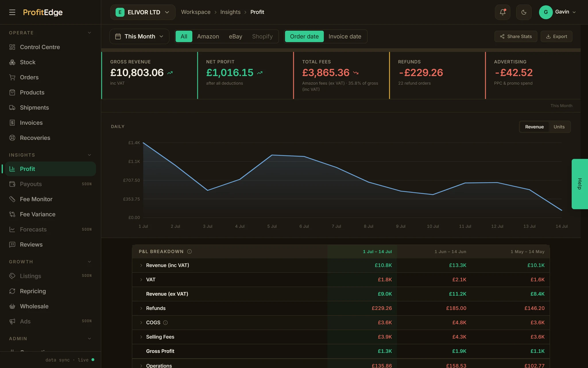Filter by Shopify channel

click(262, 37)
